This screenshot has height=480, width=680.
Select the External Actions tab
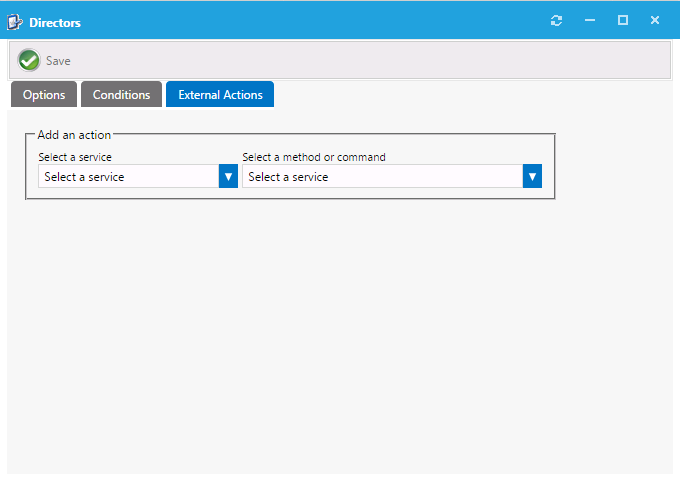click(220, 95)
